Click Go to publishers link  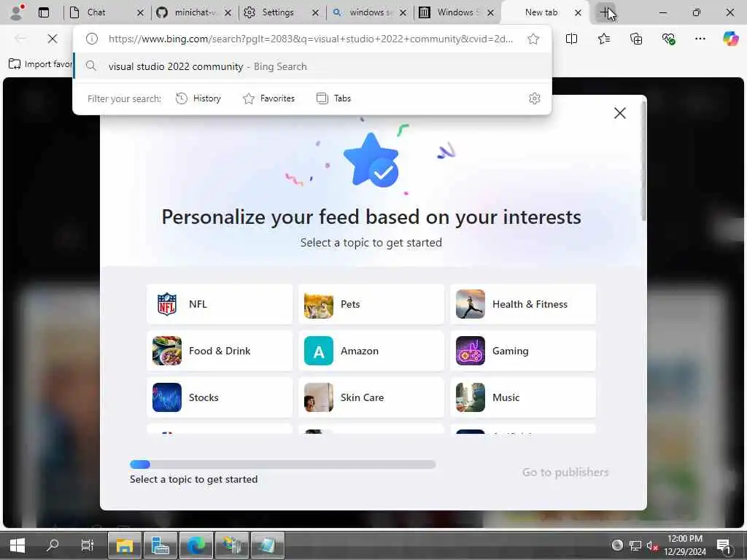coord(565,472)
